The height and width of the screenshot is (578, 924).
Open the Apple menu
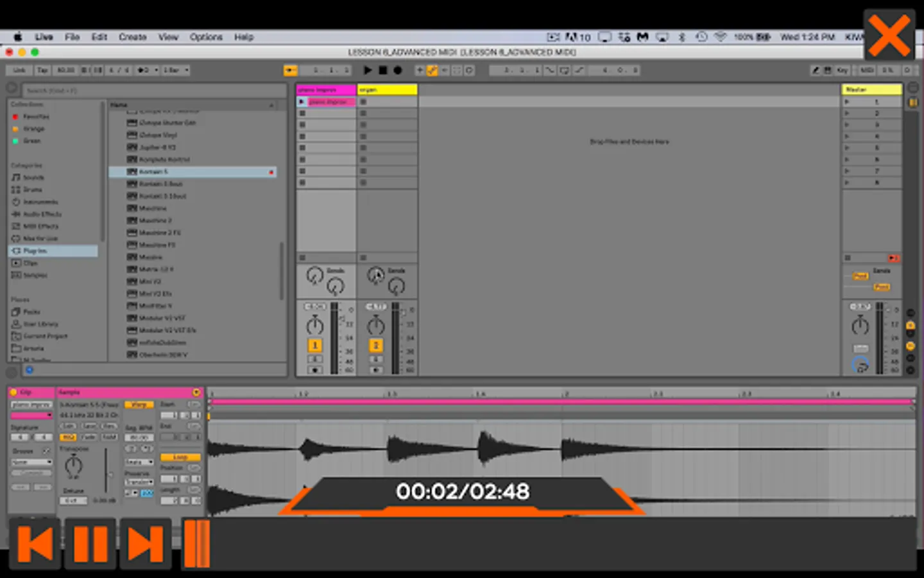[x=18, y=37]
